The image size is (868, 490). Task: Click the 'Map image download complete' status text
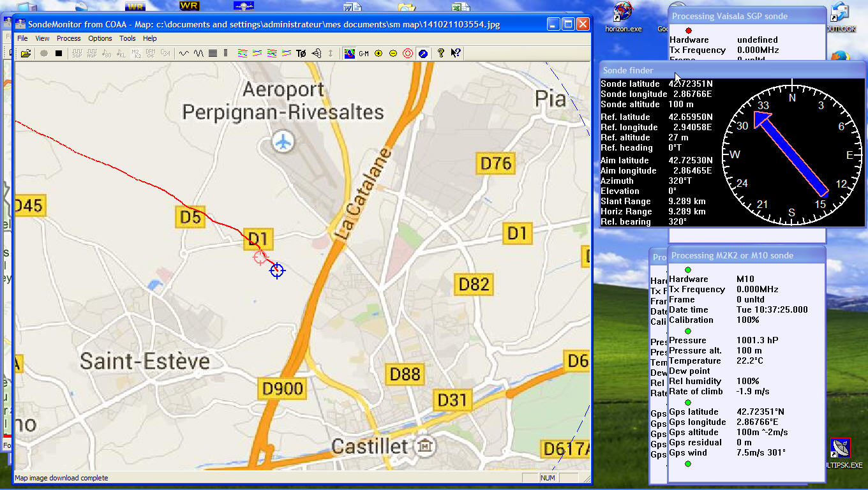click(x=61, y=478)
